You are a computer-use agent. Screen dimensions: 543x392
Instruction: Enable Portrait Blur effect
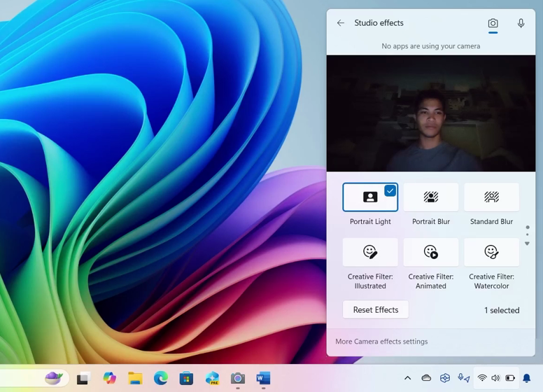coord(431,197)
